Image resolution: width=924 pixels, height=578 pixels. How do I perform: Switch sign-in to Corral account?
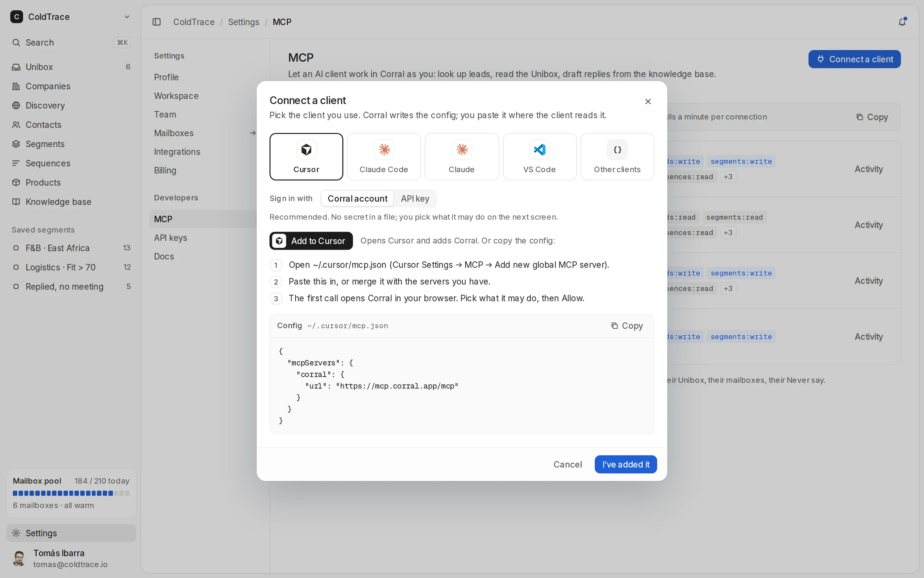tap(357, 198)
